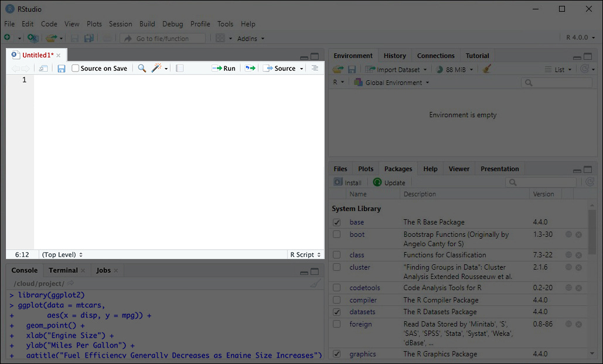The width and height of the screenshot is (603, 364).
Task: Click the Packages search field
Action: (541, 182)
